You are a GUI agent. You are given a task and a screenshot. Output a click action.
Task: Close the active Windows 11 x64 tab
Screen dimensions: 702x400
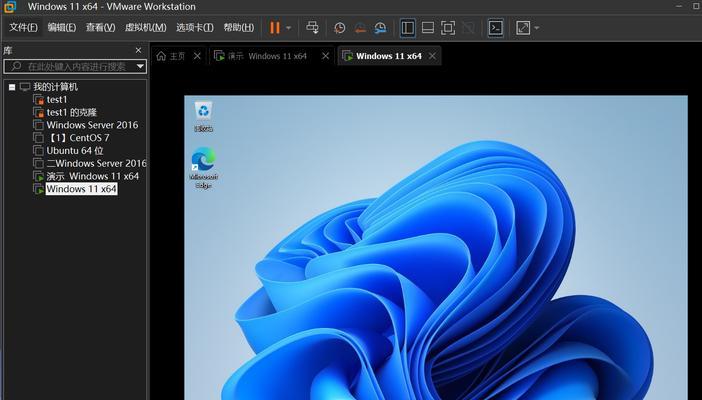pyautogui.click(x=432, y=56)
